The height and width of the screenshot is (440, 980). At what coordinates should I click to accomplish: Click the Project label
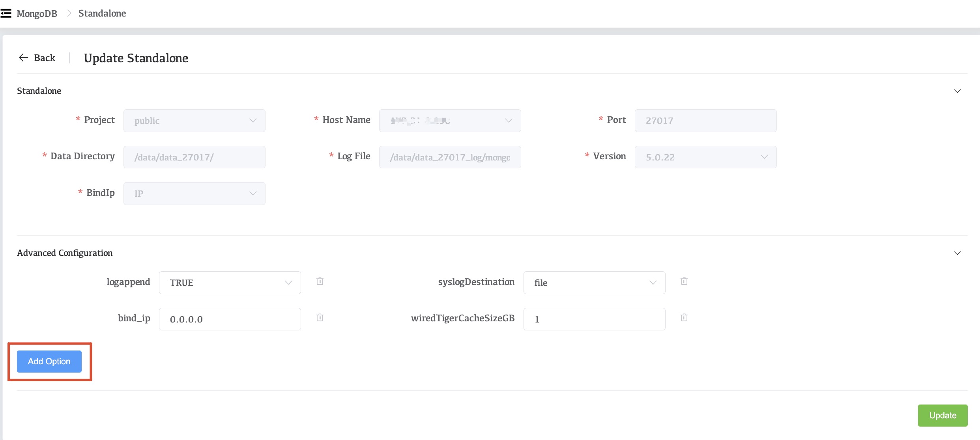[99, 120]
